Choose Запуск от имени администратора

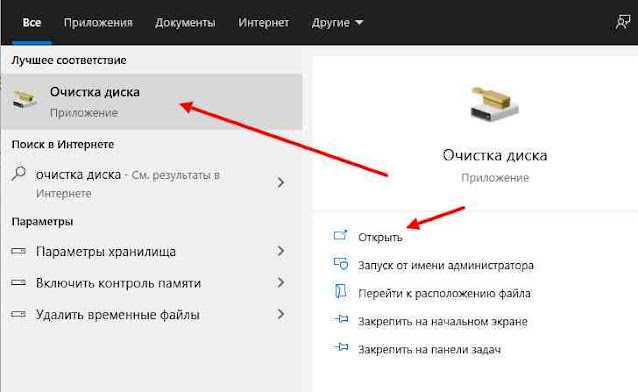pos(446,265)
